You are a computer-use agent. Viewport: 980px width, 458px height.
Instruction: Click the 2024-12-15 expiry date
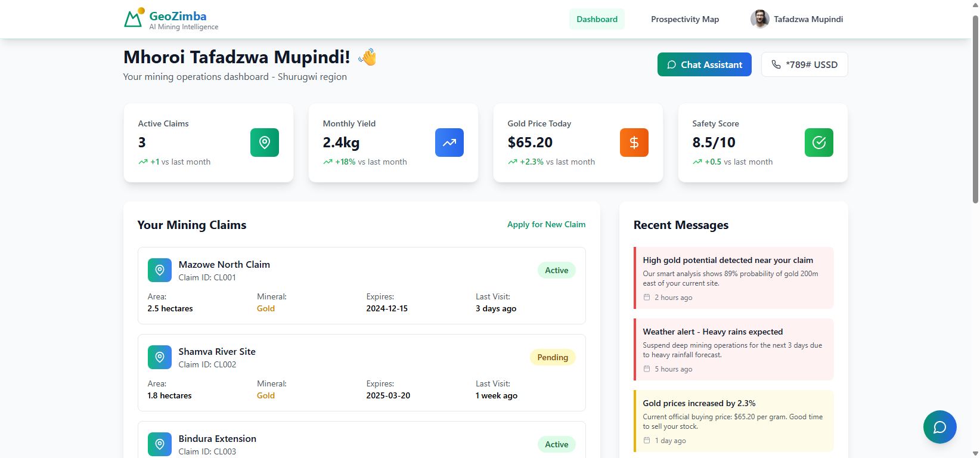tap(387, 308)
